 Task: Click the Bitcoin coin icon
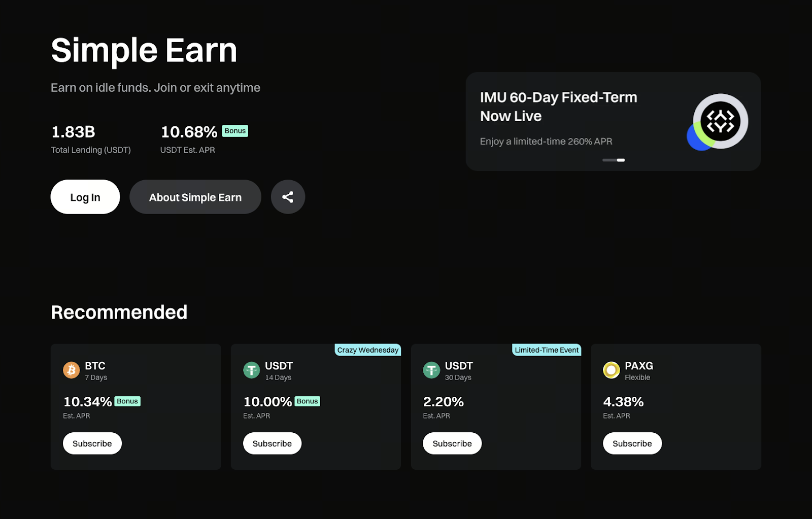72,370
